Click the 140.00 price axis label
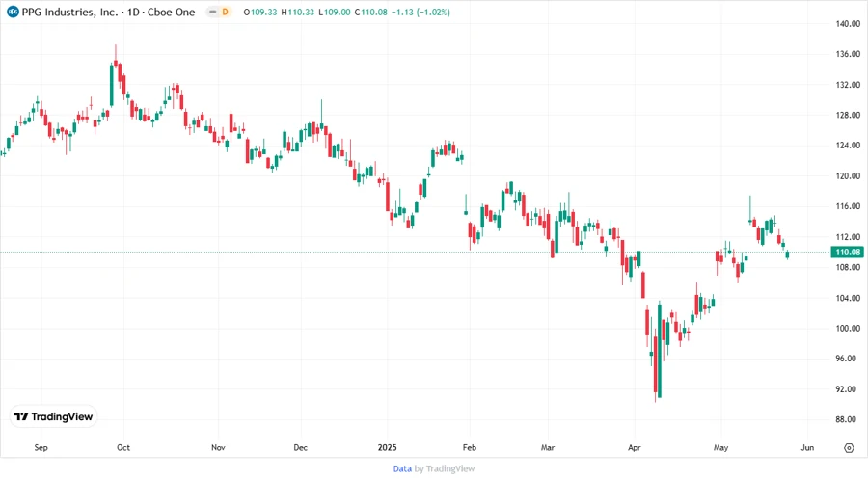This screenshot has height=480, width=868. [x=848, y=24]
